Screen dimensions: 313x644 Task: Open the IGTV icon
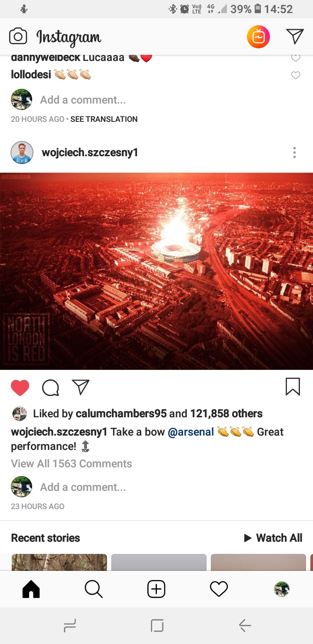pos(258,37)
